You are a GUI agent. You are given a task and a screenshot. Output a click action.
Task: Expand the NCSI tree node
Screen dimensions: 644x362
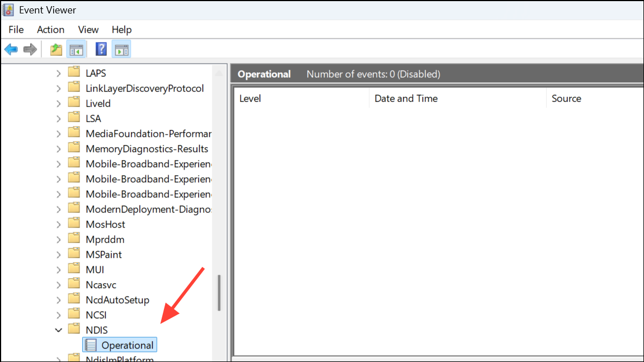click(x=59, y=315)
